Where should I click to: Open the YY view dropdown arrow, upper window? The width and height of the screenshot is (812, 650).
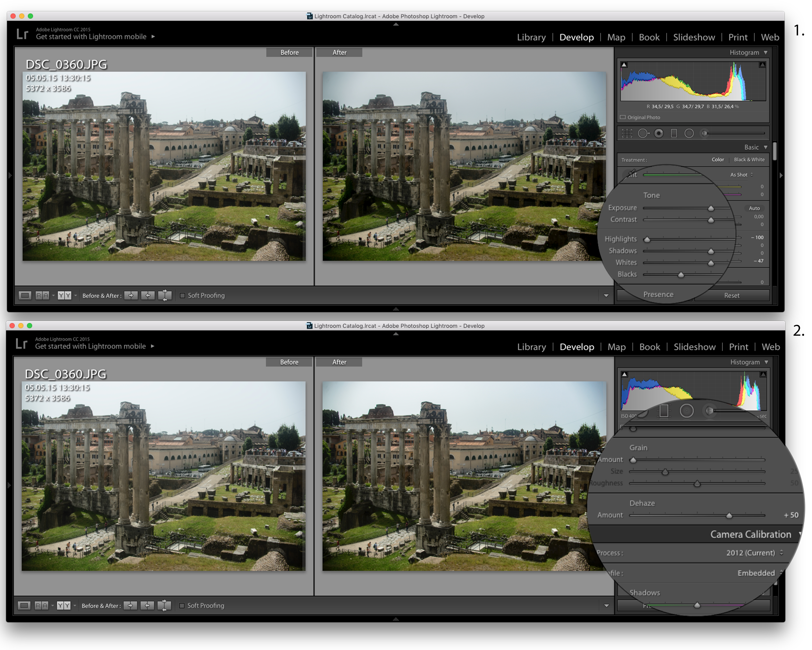(76, 295)
